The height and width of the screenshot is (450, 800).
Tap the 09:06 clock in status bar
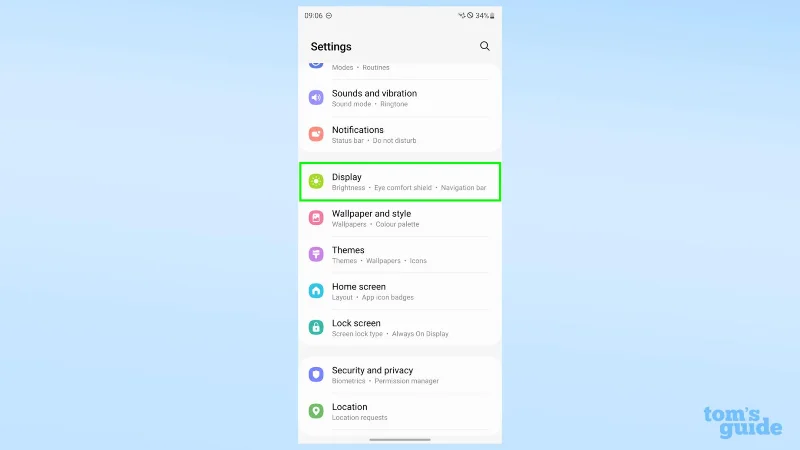[x=313, y=16]
